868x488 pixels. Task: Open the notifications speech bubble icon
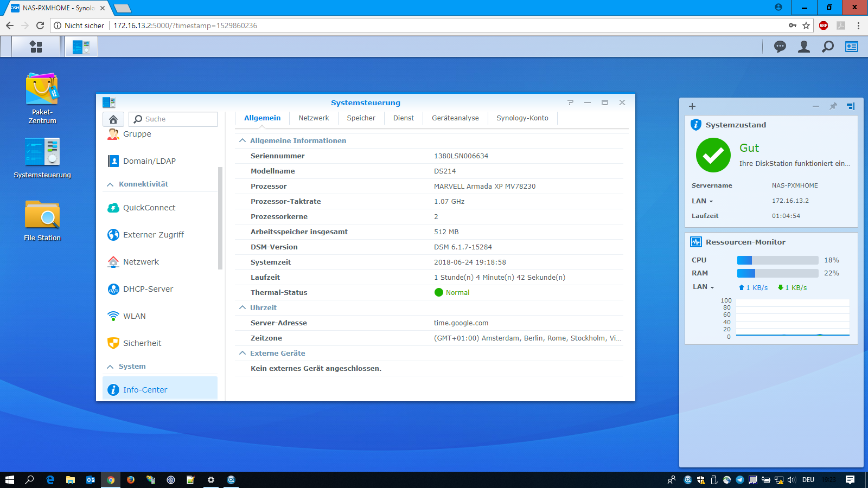780,47
